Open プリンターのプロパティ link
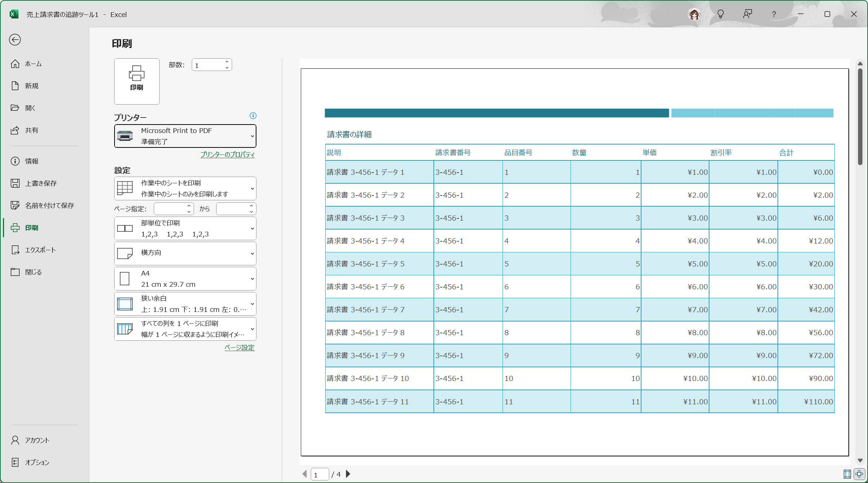Viewport: 868px width, 483px height. point(227,154)
